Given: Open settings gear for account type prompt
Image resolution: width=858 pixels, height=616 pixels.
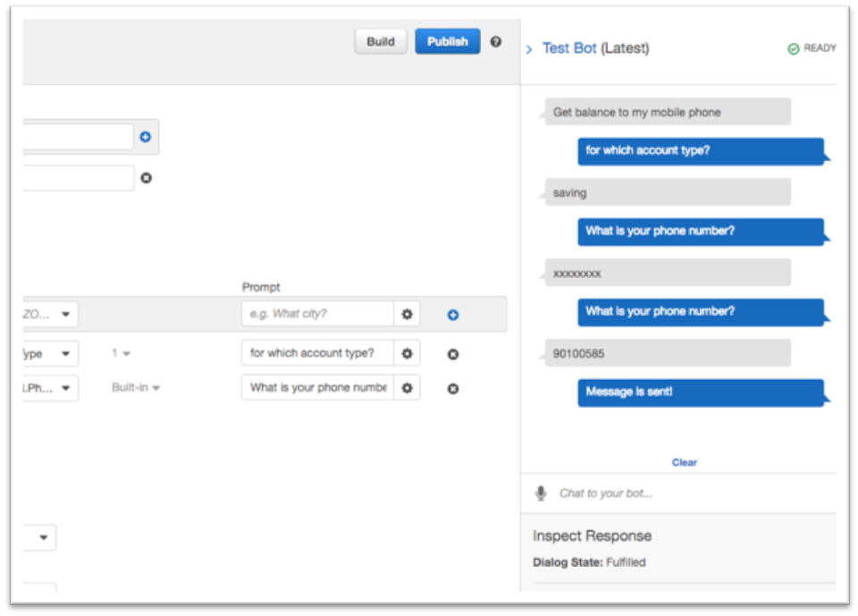Looking at the screenshot, I should pos(407,354).
